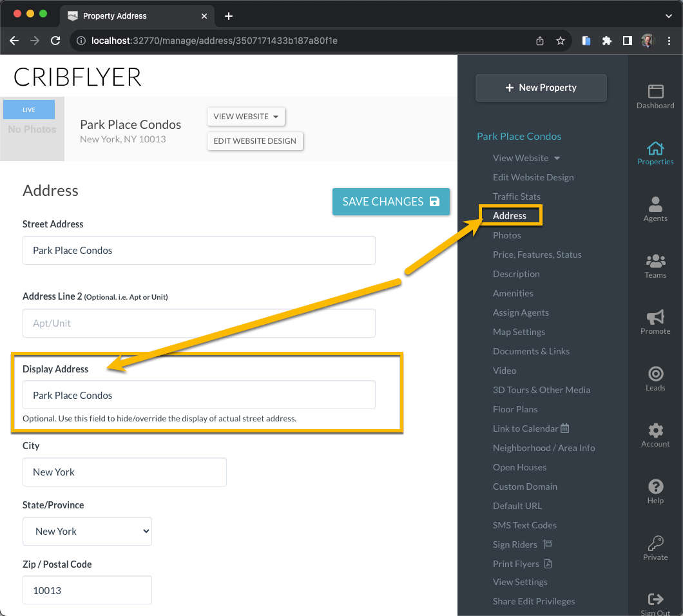683x616 pixels.
Task: Select Address in sidebar menu
Action: click(x=509, y=216)
